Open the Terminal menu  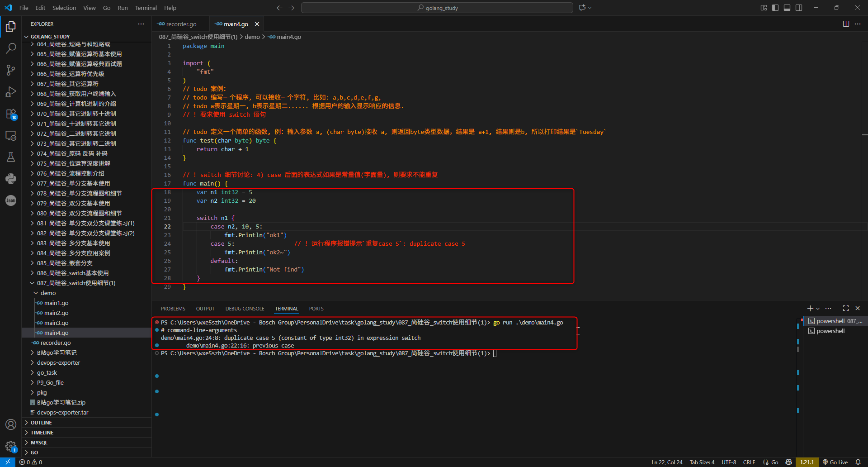[x=146, y=8]
